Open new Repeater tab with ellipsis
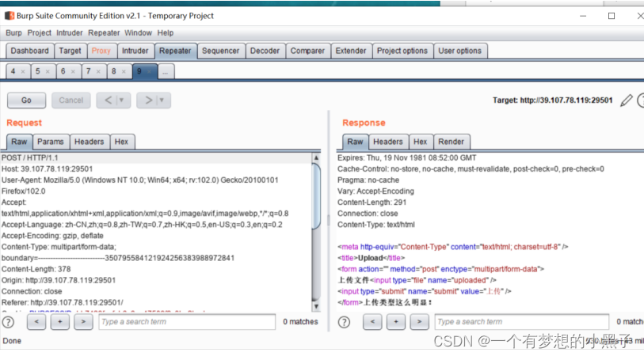This screenshot has width=644, height=356. pyautogui.click(x=166, y=72)
